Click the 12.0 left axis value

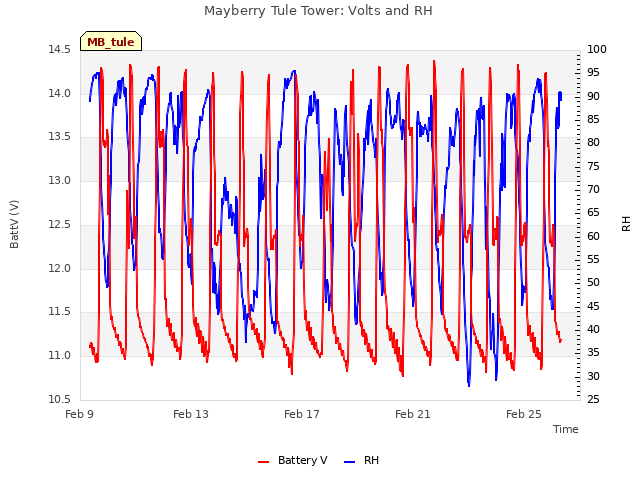tap(59, 269)
